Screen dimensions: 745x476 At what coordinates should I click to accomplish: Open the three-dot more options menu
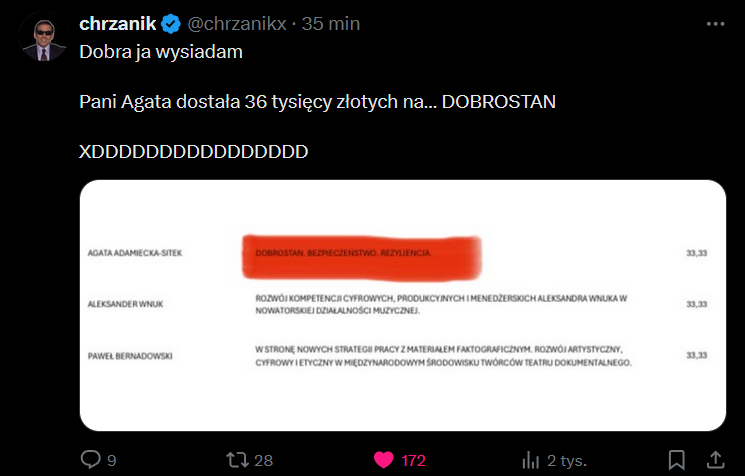tap(714, 23)
